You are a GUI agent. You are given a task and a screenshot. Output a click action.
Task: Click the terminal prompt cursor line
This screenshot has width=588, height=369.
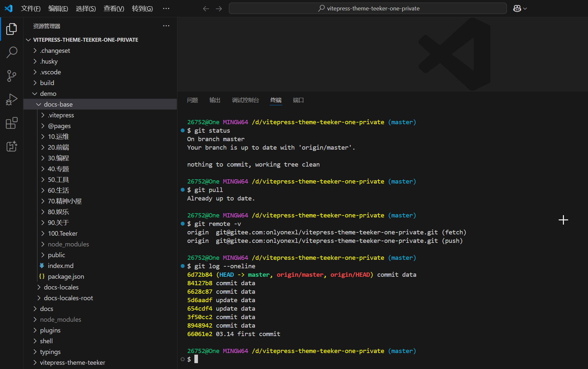click(196, 359)
